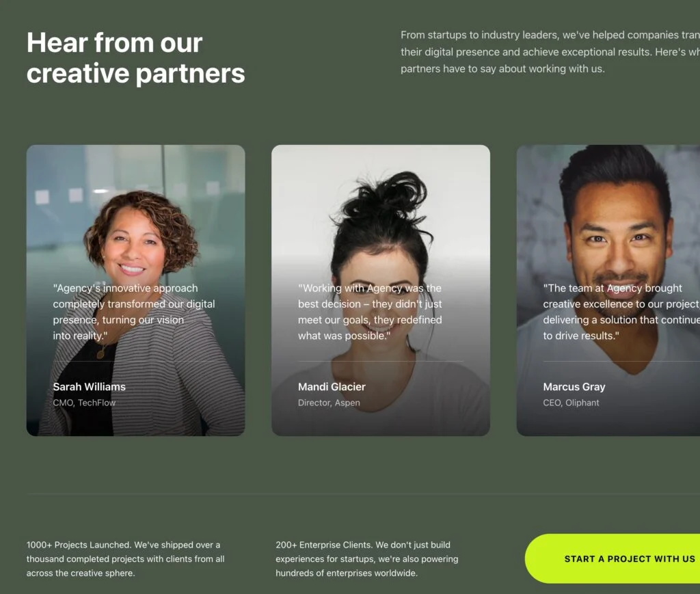This screenshot has height=594, width=700.
Task: Open Mandi Glacier testimonial card
Action: pyautogui.click(x=381, y=290)
